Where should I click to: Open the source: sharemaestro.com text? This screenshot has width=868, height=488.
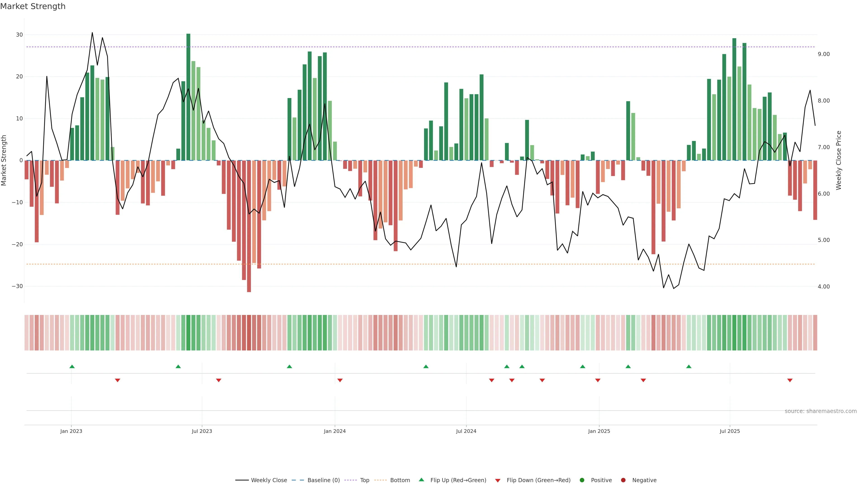point(821,411)
